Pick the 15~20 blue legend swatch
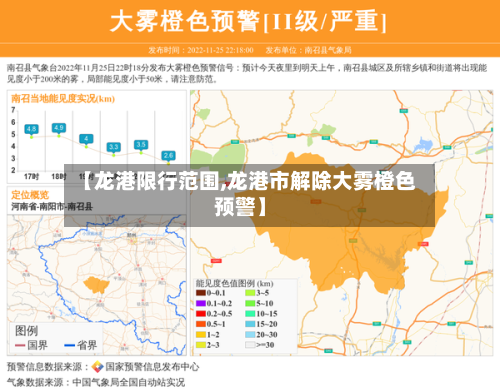Viewport: 500px width, 392px height. pyautogui.click(x=250, y=324)
